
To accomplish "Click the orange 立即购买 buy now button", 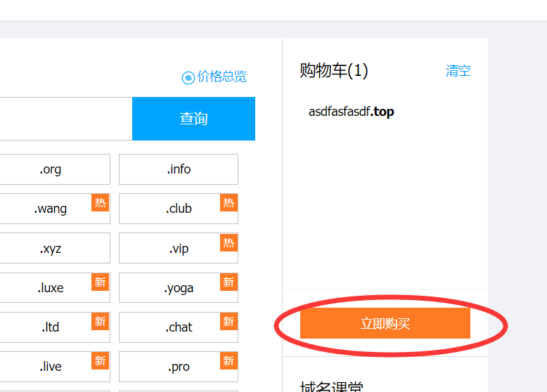I will click(385, 323).
